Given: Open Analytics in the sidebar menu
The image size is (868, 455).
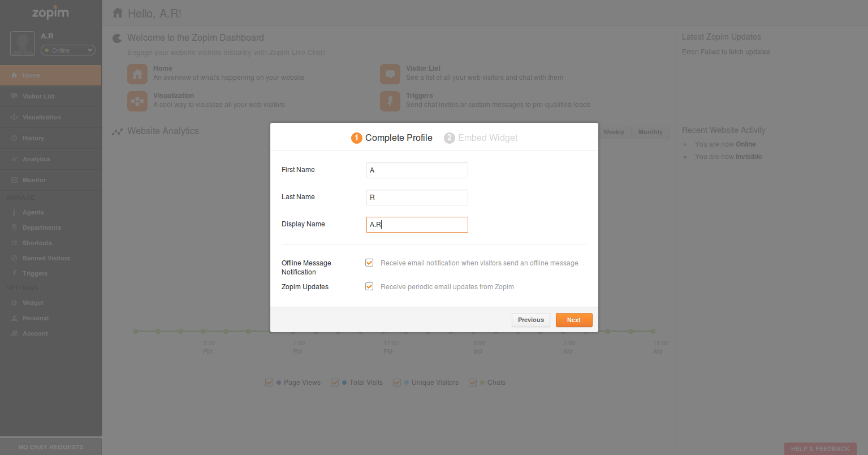Looking at the screenshot, I should click(51, 159).
